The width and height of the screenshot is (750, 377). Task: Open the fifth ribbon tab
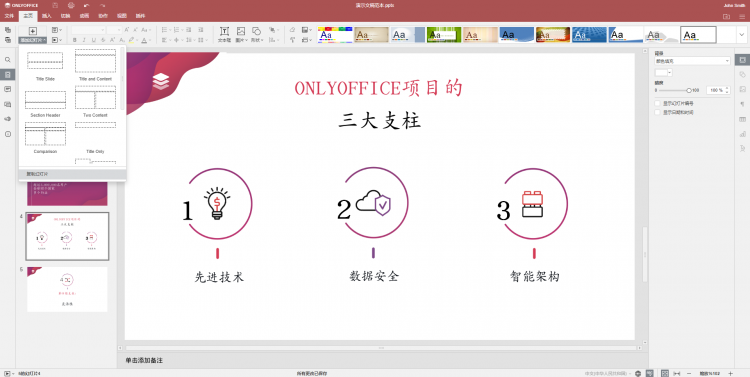84,16
